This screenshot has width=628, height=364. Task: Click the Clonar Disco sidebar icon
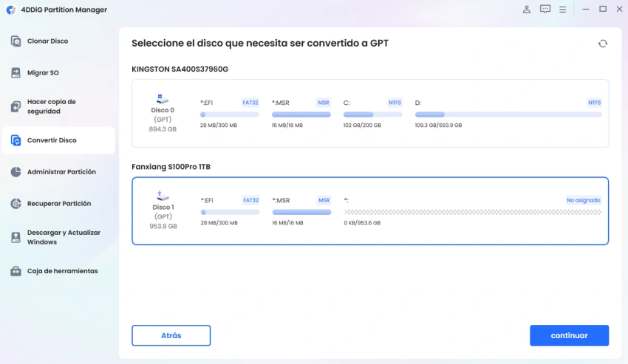(x=16, y=41)
